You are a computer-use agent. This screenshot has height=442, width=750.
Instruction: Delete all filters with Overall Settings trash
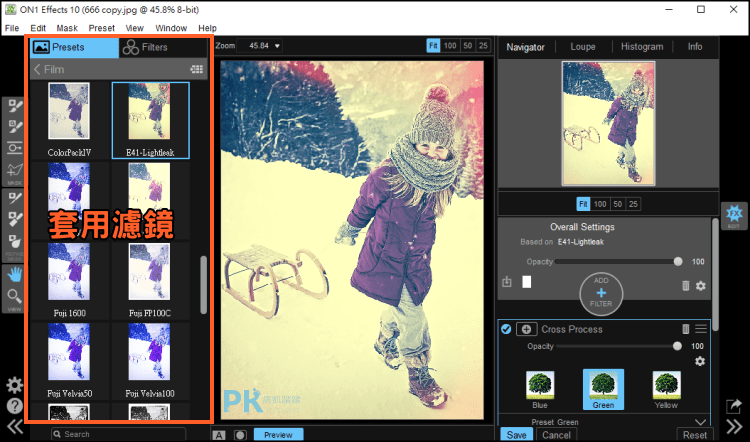pyautogui.click(x=685, y=286)
